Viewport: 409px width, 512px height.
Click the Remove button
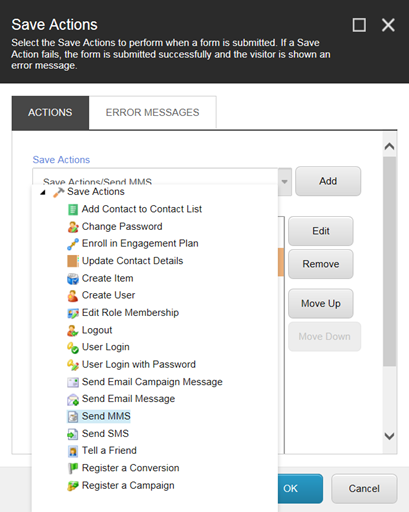pyautogui.click(x=321, y=264)
